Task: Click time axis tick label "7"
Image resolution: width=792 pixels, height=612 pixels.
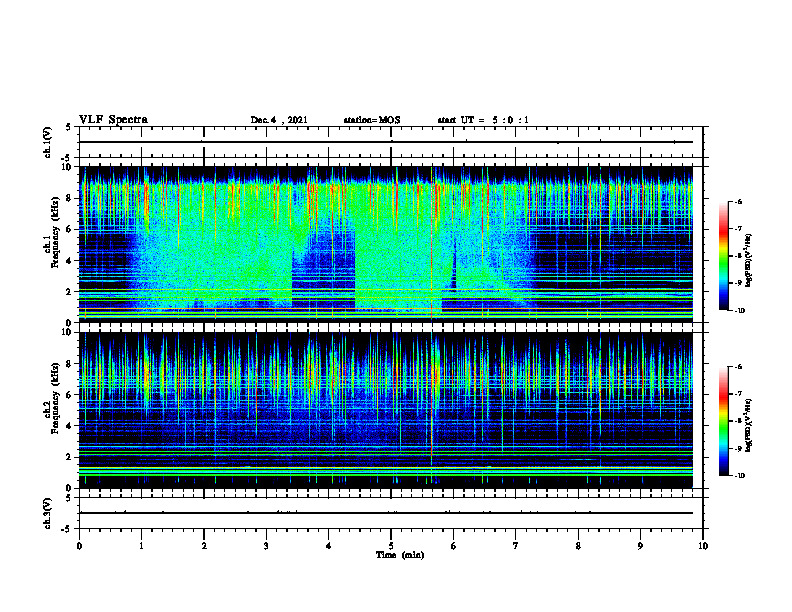Action: pos(516,546)
